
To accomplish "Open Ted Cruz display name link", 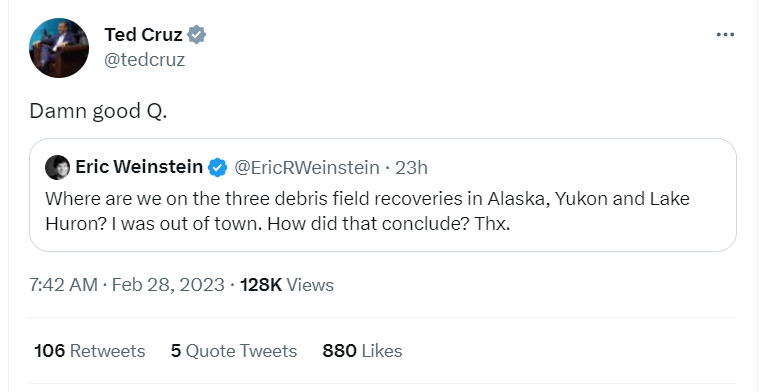I will pos(143,35).
